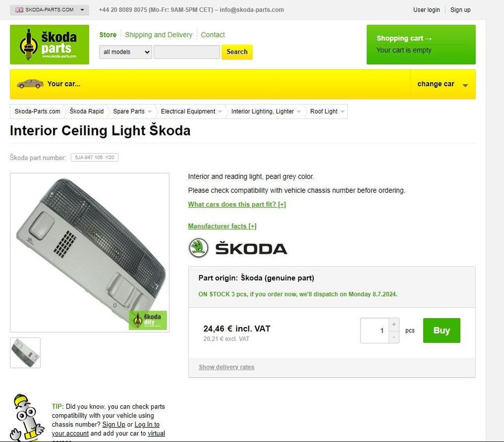Click the yellow Search button
This screenshot has height=442, width=504.
pos(237,52)
